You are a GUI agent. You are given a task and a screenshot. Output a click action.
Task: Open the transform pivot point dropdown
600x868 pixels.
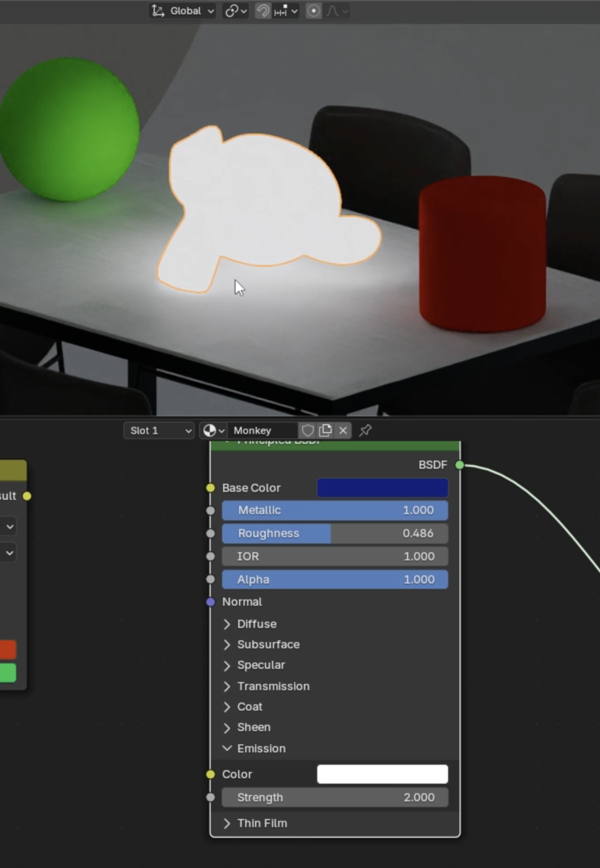click(x=235, y=11)
